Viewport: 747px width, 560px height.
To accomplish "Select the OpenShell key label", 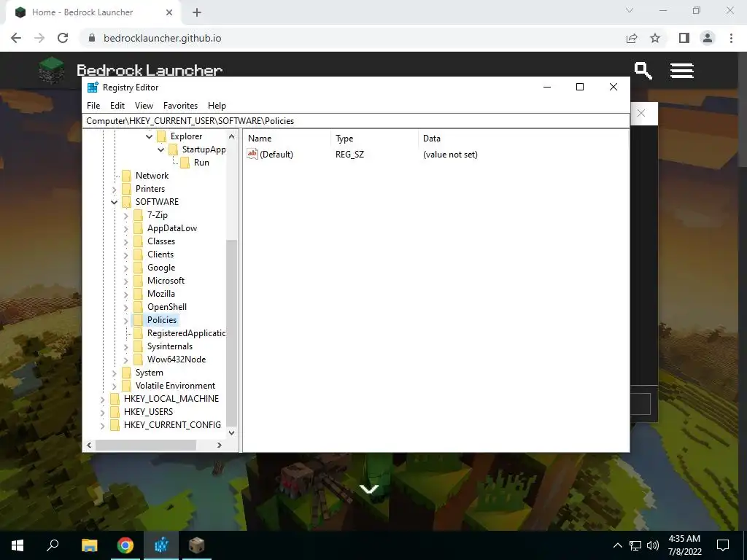I will coord(167,307).
